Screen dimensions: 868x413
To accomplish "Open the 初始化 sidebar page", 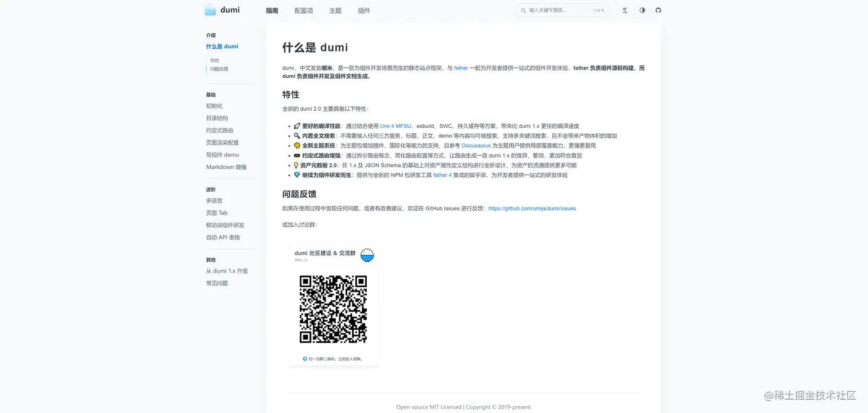I will 214,106.
